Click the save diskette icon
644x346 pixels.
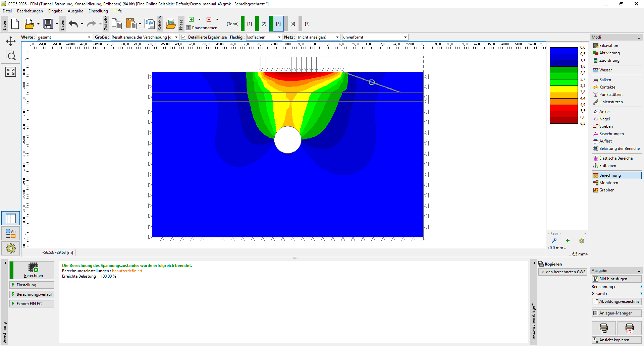[x=48, y=24]
